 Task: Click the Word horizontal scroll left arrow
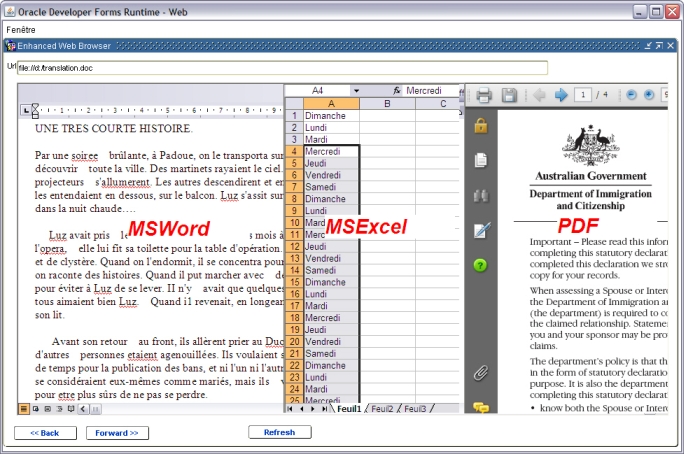point(83,409)
